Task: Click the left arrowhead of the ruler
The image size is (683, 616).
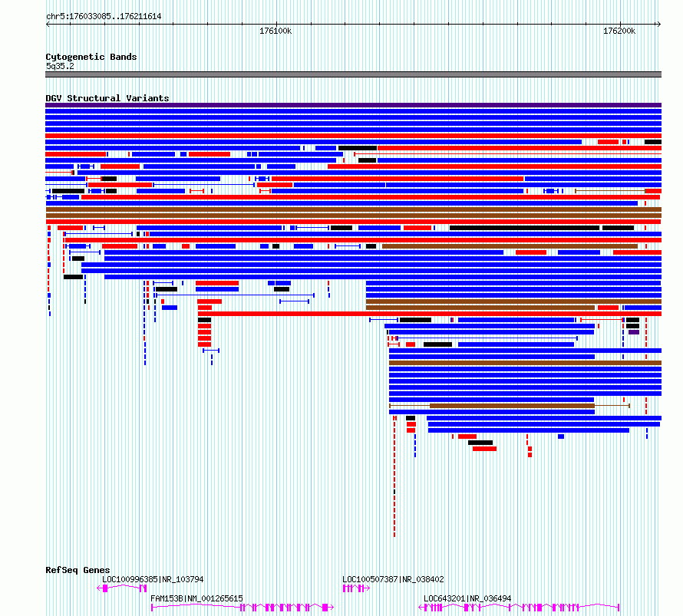Action: pyautogui.click(x=48, y=24)
